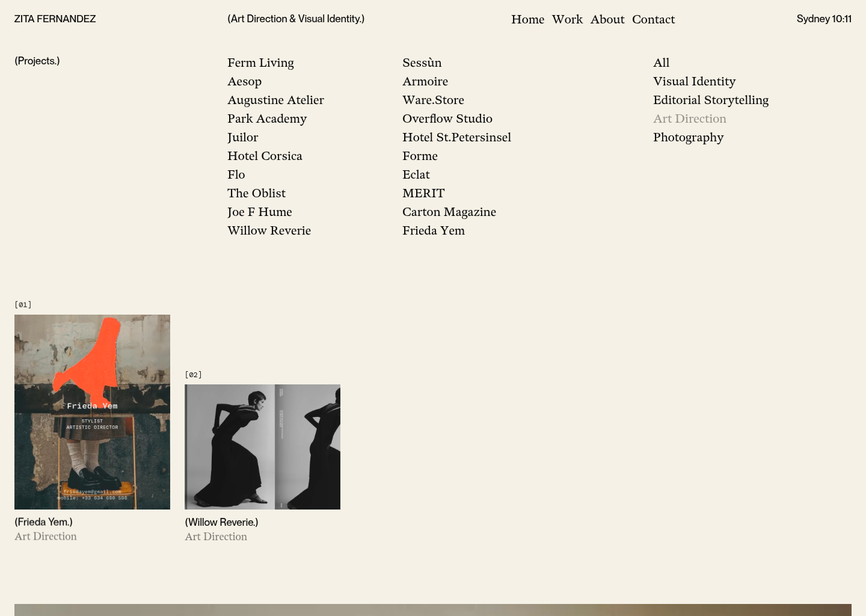Open the Home navigation link
Image resolution: width=866 pixels, height=616 pixels.
coord(527,19)
